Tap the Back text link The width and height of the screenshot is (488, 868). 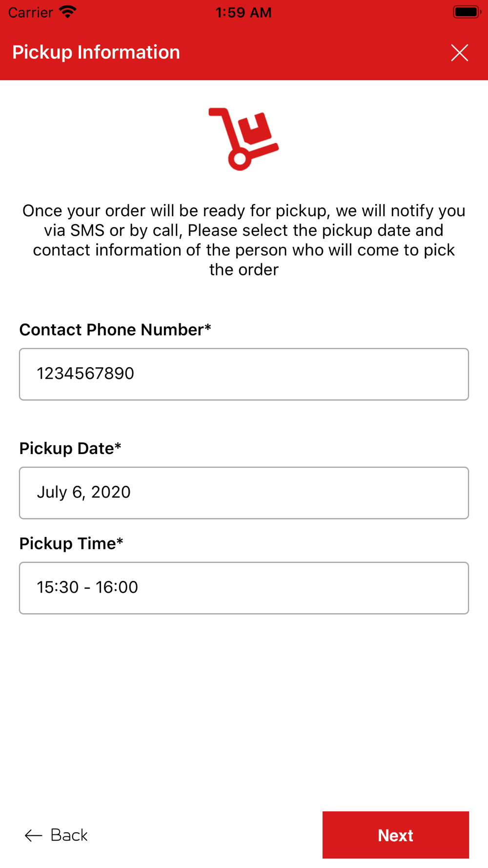69,835
